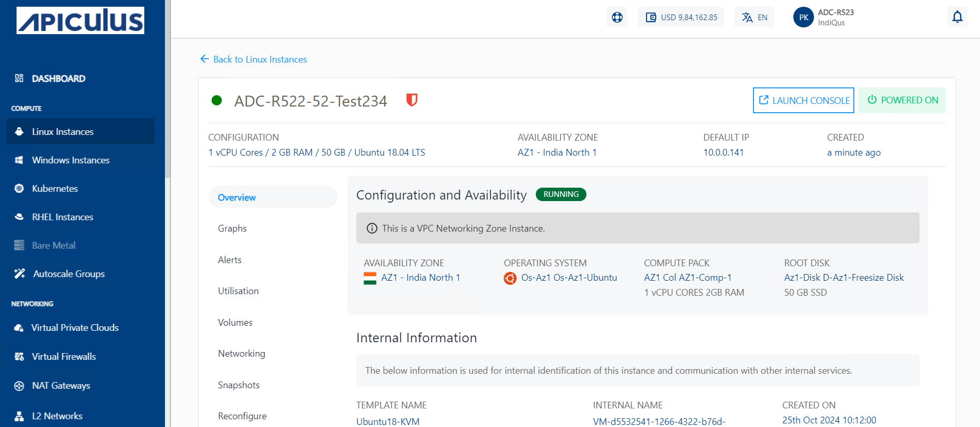Click internal name VM-d5532541 value
This screenshot has height=427, width=980.
coord(659,421)
